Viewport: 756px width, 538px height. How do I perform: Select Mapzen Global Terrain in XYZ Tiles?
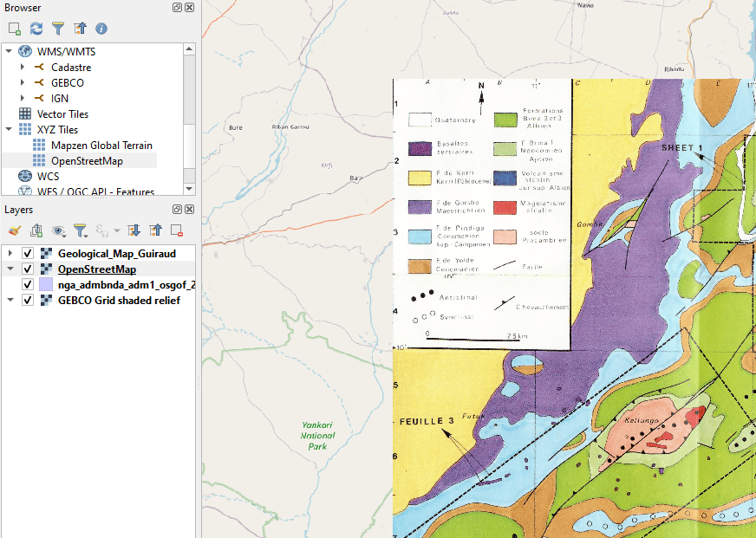101,146
